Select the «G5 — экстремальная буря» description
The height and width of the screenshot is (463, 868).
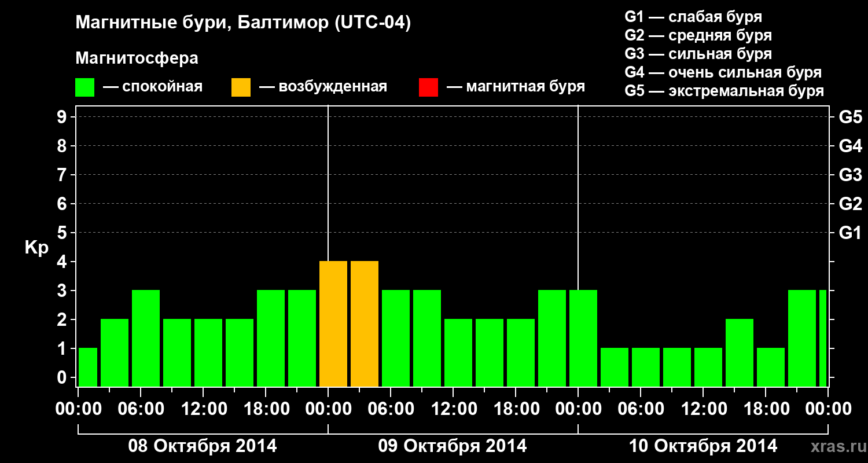tap(724, 91)
